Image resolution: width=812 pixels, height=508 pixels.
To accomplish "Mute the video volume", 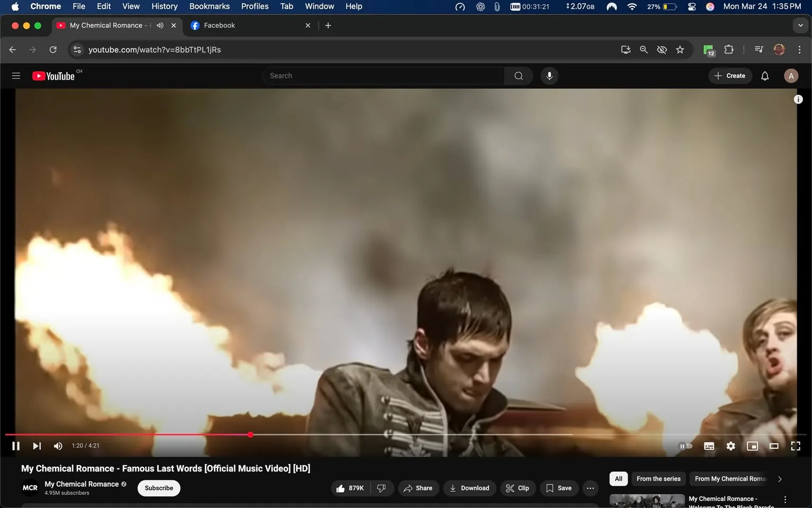I will tap(58, 446).
